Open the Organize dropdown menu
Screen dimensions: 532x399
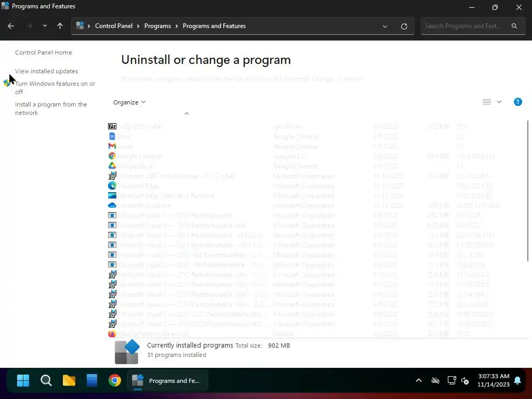(x=129, y=102)
